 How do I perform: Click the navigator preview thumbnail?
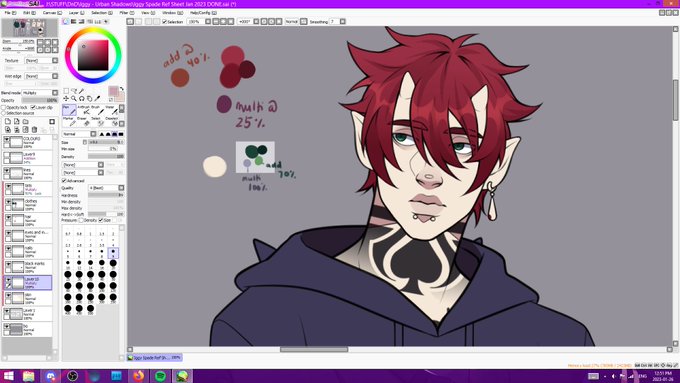tap(29, 28)
